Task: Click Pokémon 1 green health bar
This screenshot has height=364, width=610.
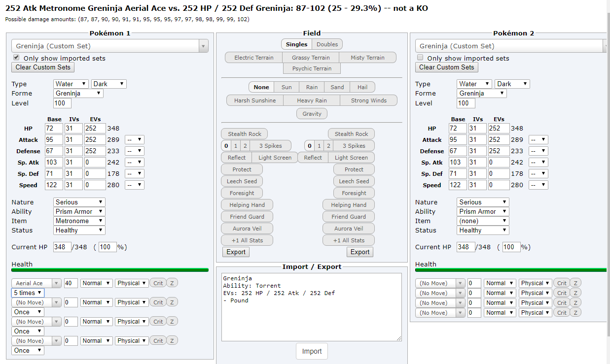Action: point(110,270)
